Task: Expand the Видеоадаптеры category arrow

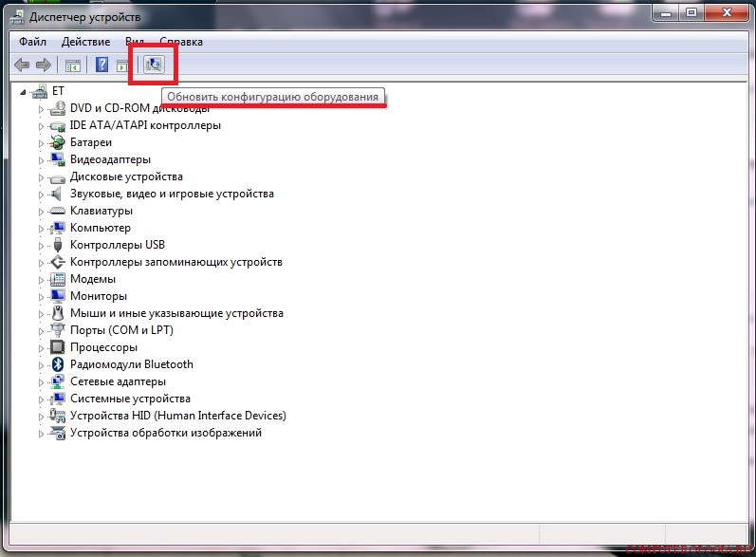Action: 41,159
